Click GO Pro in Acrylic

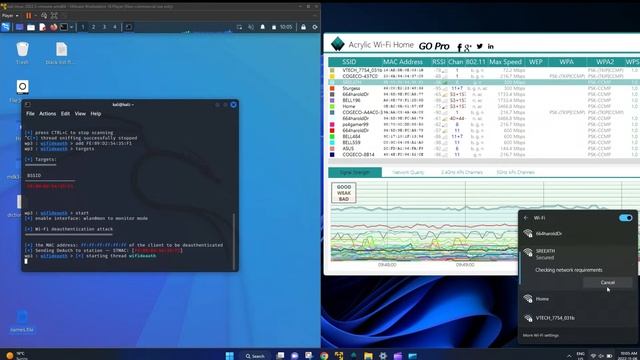click(434, 46)
